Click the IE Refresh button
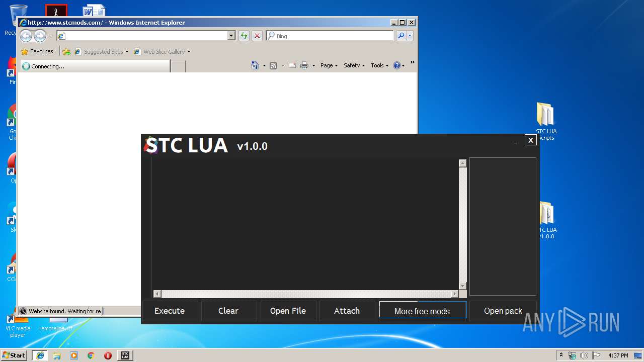This screenshot has height=362, width=644. (x=244, y=36)
